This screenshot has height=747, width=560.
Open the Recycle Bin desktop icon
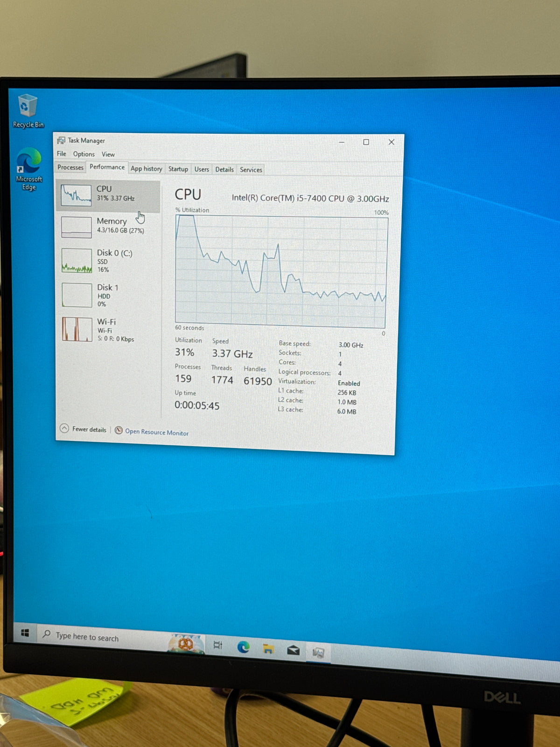point(28,111)
